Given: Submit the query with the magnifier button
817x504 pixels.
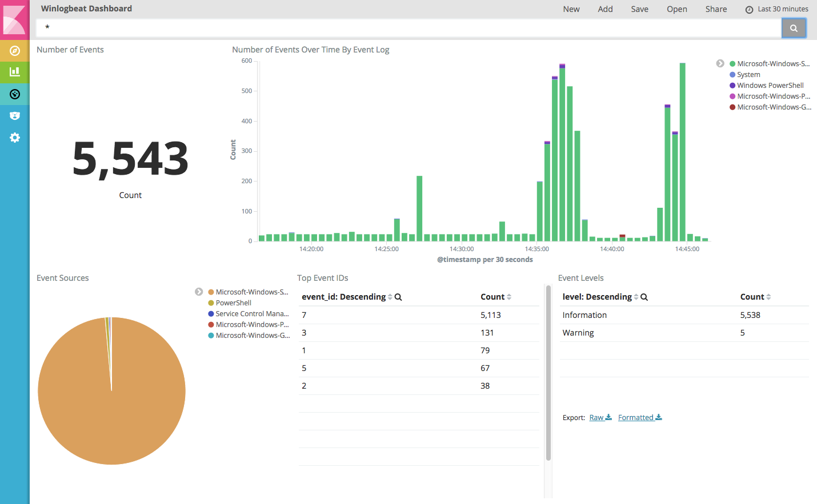Looking at the screenshot, I should [794, 27].
